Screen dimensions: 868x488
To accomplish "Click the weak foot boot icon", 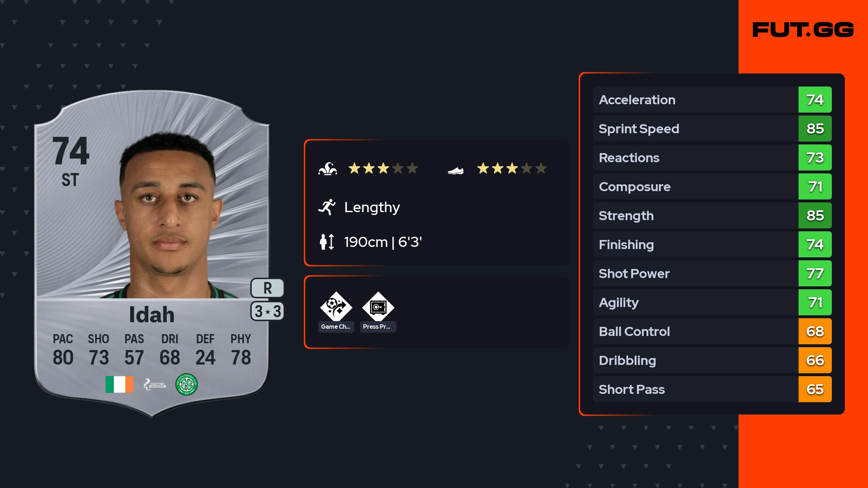I will pos(456,170).
